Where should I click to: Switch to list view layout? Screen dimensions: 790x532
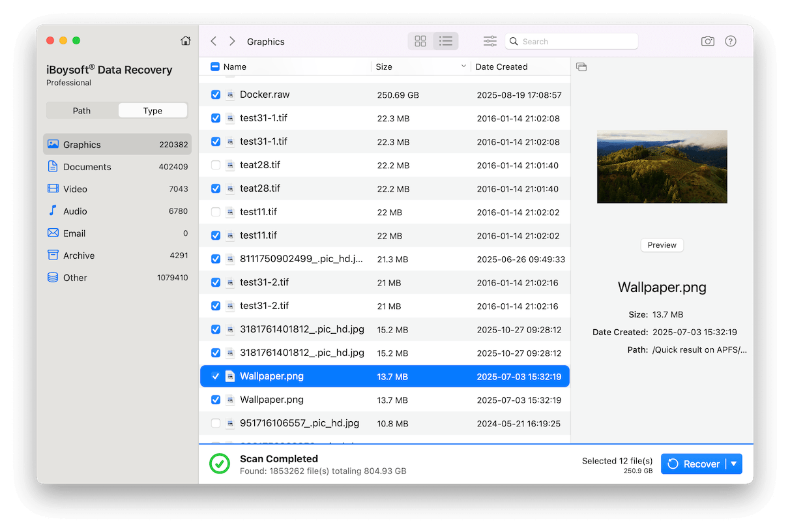pyautogui.click(x=446, y=40)
